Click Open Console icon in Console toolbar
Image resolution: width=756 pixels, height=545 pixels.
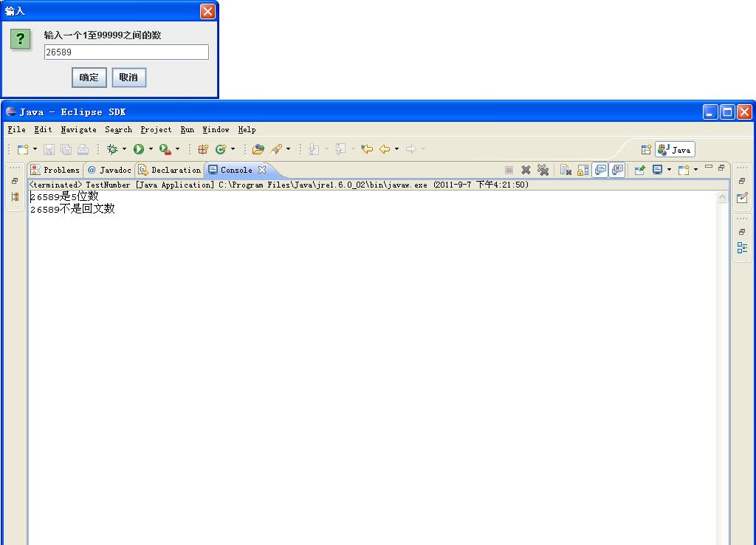click(684, 170)
